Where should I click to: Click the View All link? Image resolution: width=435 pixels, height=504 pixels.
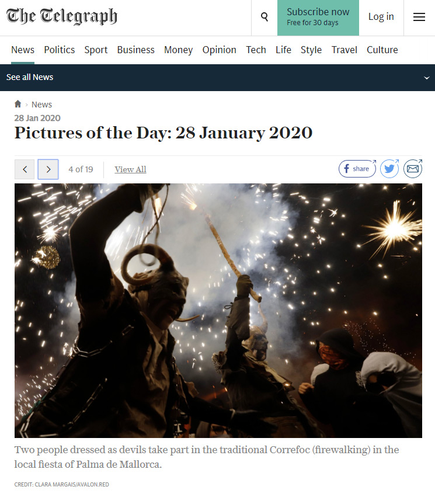(130, 169)
